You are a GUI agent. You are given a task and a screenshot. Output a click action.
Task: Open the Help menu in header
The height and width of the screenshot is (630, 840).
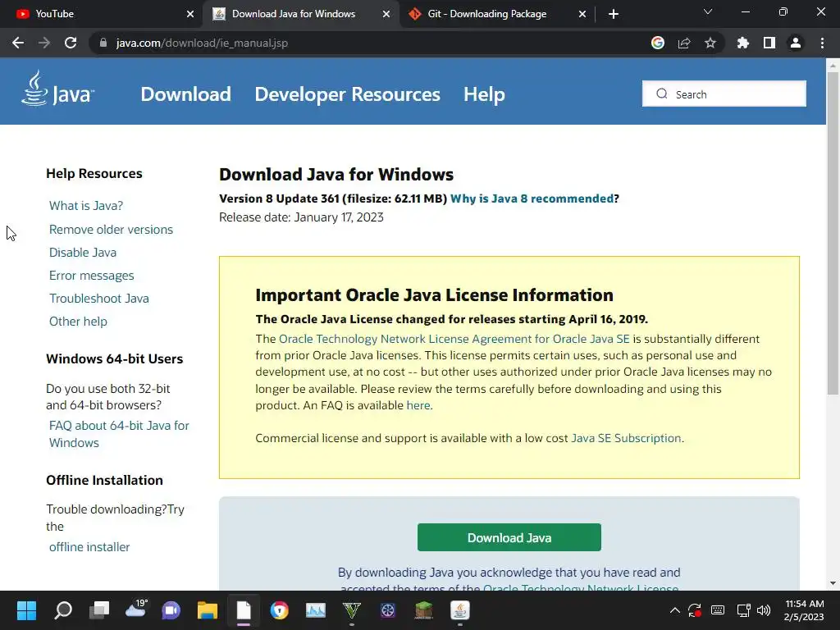pyautogui.click(x=484, y=94)
